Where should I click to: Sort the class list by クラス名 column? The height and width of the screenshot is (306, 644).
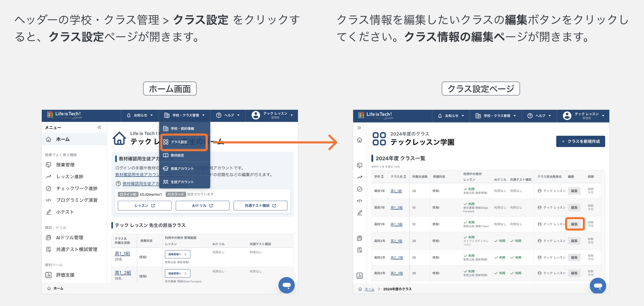click(398, 176)
